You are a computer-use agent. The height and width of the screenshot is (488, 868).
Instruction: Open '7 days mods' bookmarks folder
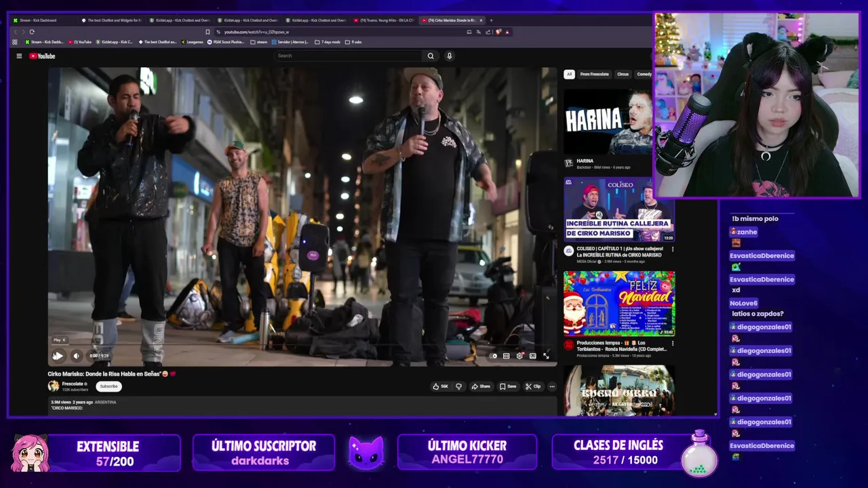pos(327,42)
